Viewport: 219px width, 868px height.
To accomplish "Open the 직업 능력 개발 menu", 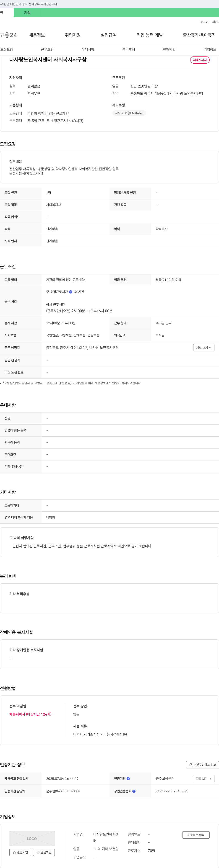I will [149, 35].
